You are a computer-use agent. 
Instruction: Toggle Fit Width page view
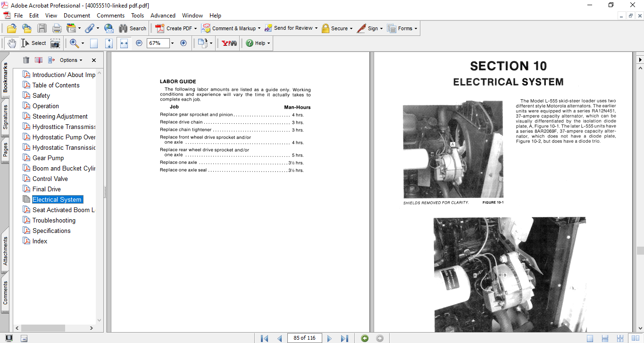124,43
